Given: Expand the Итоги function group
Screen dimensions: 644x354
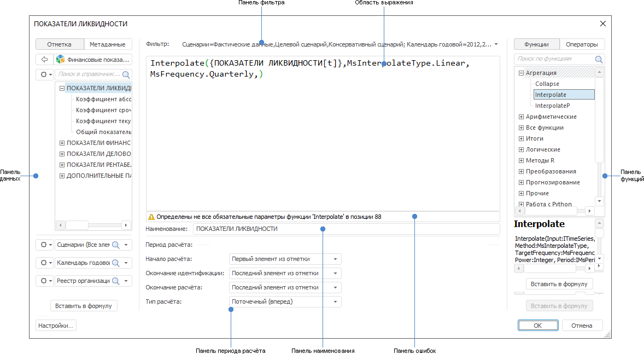Looking at the screenshot, I should (521, 138).
